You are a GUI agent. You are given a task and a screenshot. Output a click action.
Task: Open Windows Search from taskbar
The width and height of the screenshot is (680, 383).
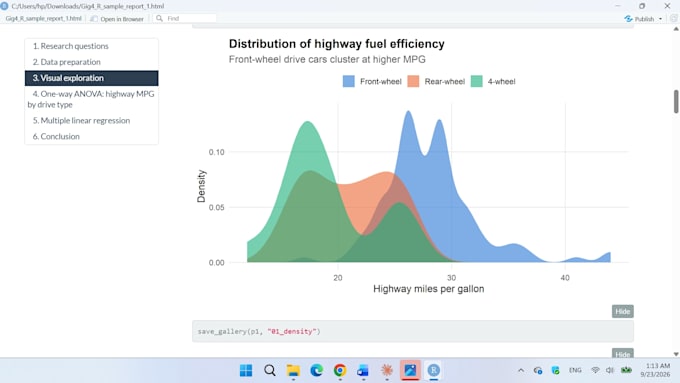coord(270,370)
